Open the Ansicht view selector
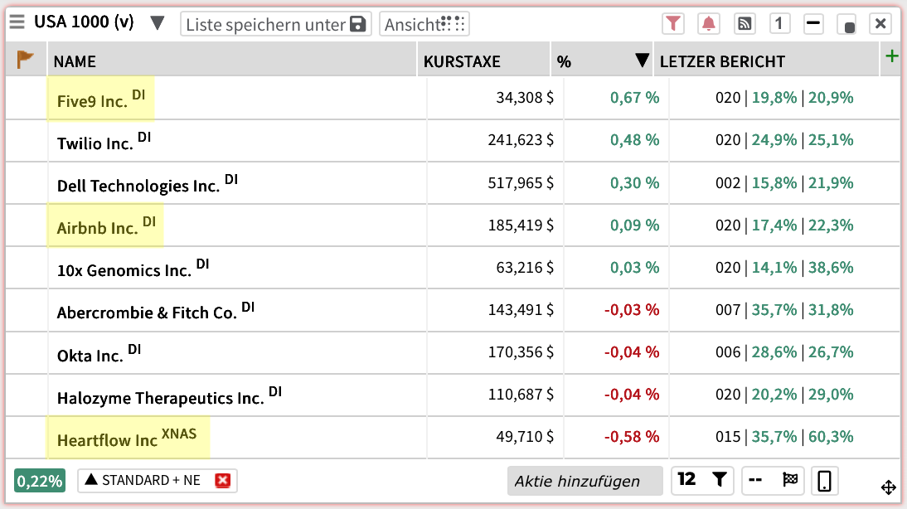This screenshot has height=509, width=907. coord(424,24)
